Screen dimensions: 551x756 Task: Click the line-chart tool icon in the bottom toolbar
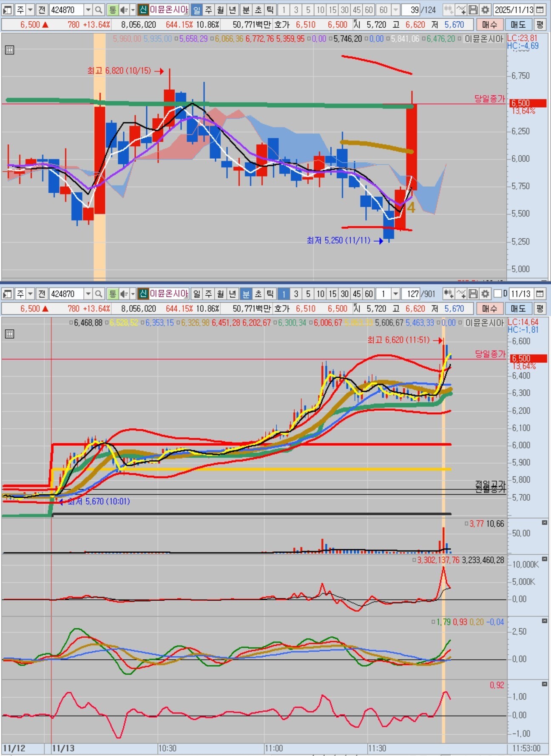(461, 294)
